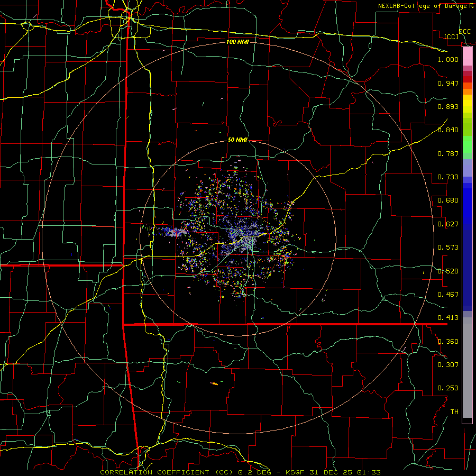Click the gray segment of the color bar
Viewport: 476px width, 476px height.
(467, 368)
